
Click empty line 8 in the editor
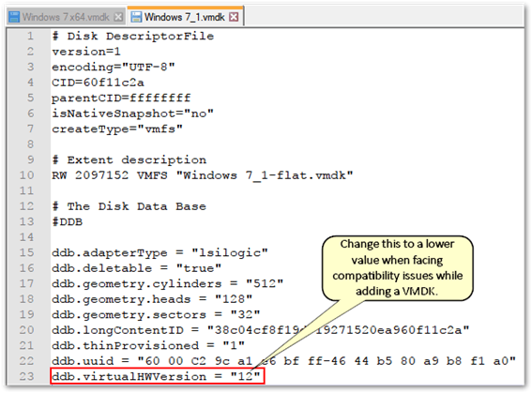point(287,144)
